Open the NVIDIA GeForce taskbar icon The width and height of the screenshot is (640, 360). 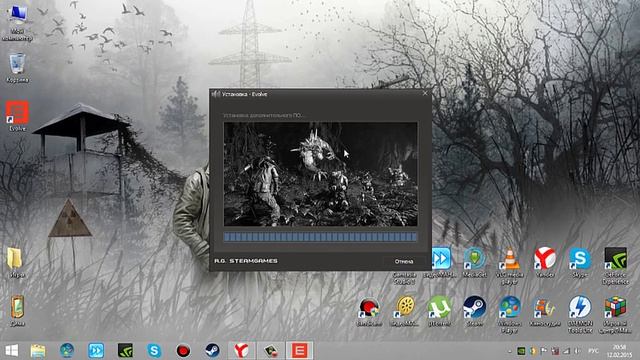coord(125,350)
